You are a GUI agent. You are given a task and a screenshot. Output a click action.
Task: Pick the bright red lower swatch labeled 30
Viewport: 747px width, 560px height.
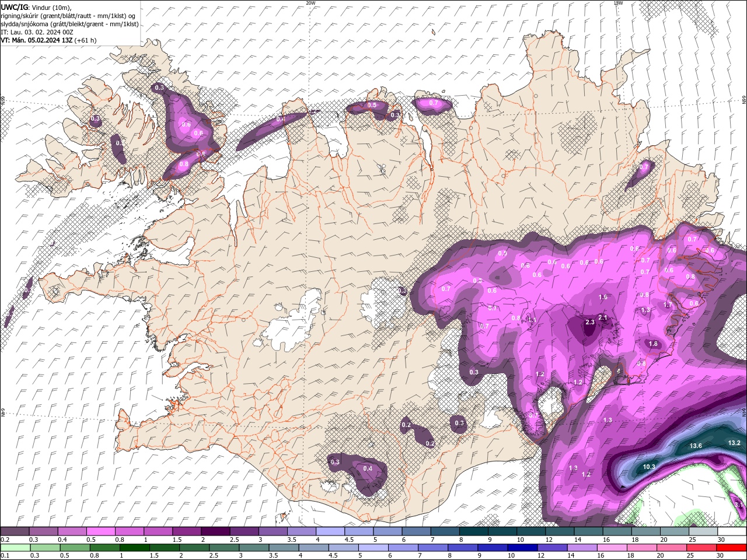coord(732,547)
